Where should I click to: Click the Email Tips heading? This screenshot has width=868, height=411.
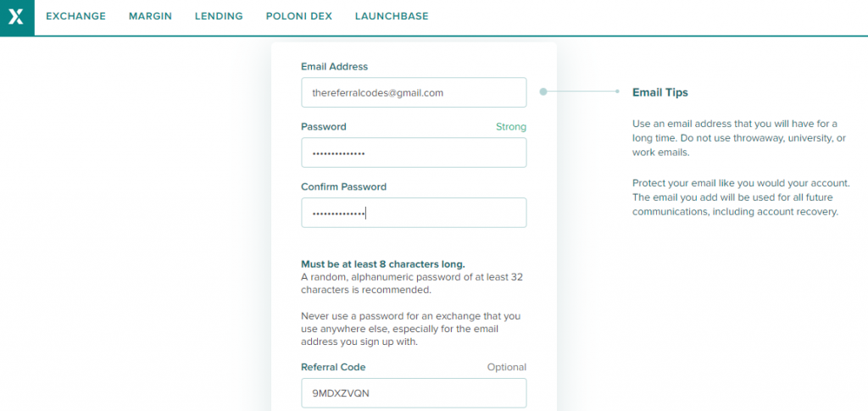click(x=659, y=92)
